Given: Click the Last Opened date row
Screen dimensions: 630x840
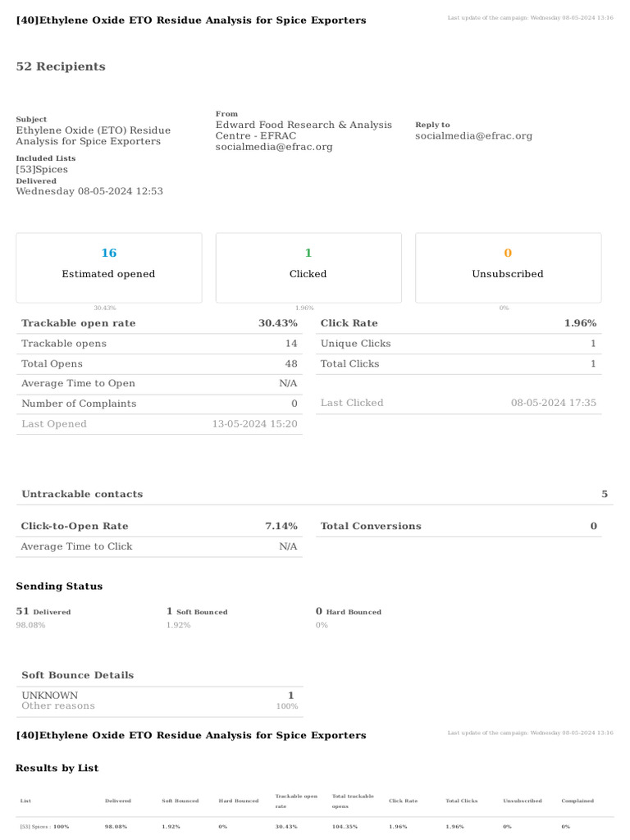Looking at the screenshot, I should (x=159, y=424).
